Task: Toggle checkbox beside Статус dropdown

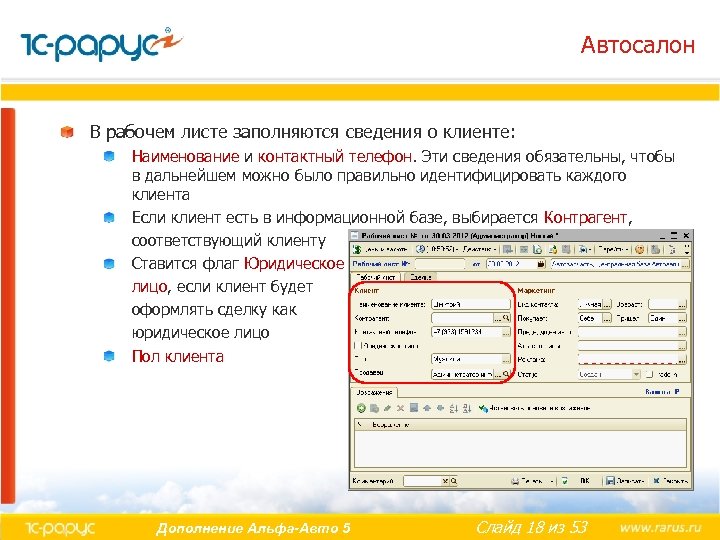Action: coord(649,374)
